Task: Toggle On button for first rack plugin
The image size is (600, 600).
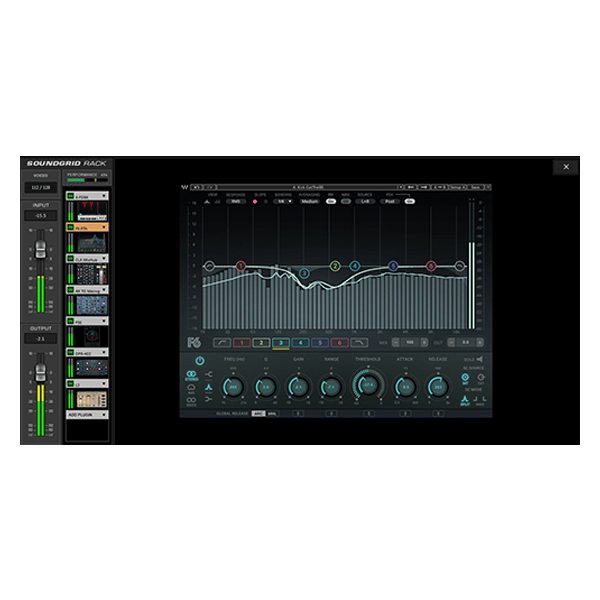Action: point(70,196)
